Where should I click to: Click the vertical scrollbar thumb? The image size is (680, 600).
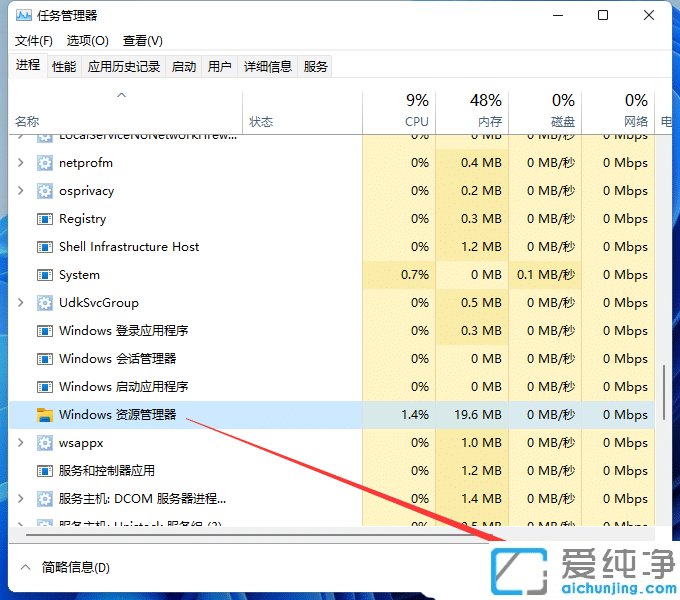[x=664, y=393]
